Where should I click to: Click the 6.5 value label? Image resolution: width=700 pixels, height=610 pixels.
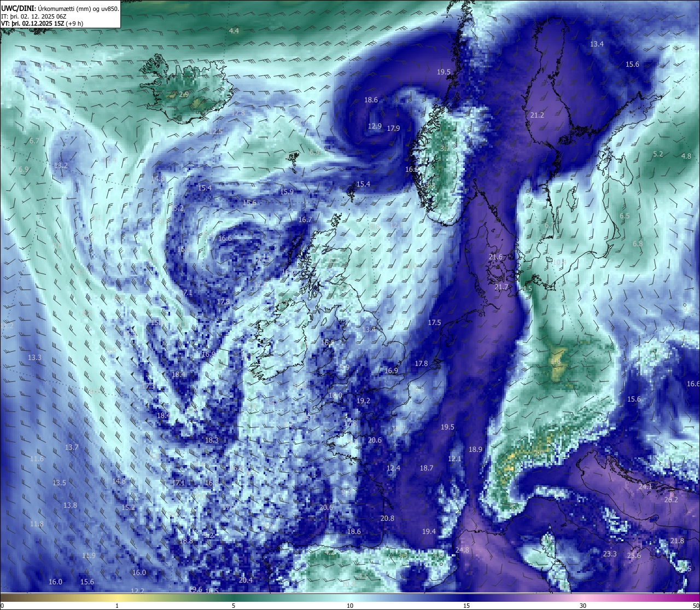(x=625, y=216)
